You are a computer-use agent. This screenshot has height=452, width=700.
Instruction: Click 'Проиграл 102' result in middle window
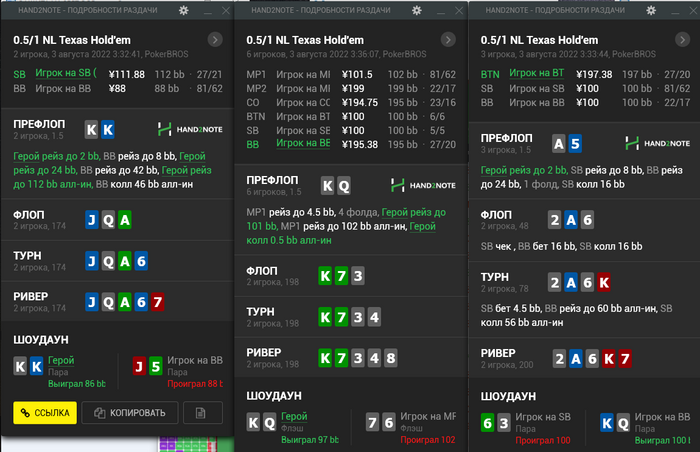pyautogui.click(x=428, y=440)
